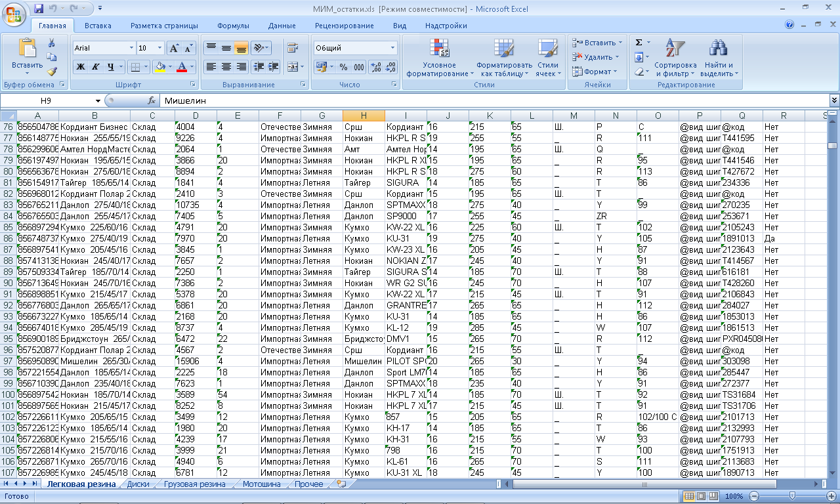Open the Число dialog launcher
This screenshot has height=504, width=840.
[394, 85]
